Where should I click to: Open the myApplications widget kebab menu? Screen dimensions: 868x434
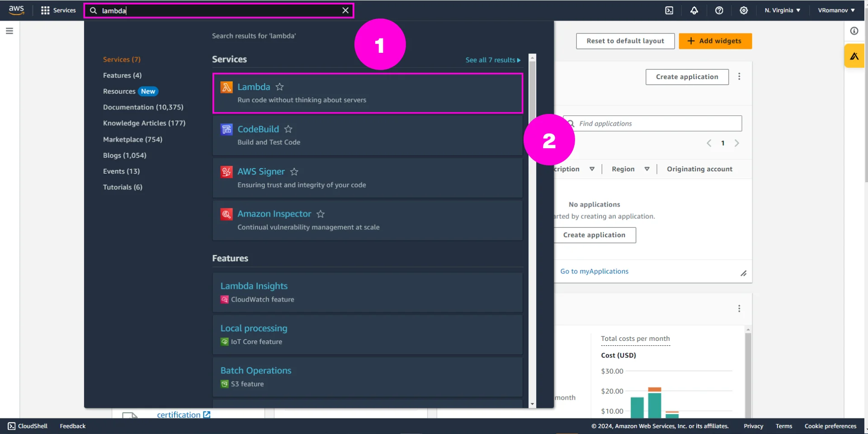click(739, 77)
